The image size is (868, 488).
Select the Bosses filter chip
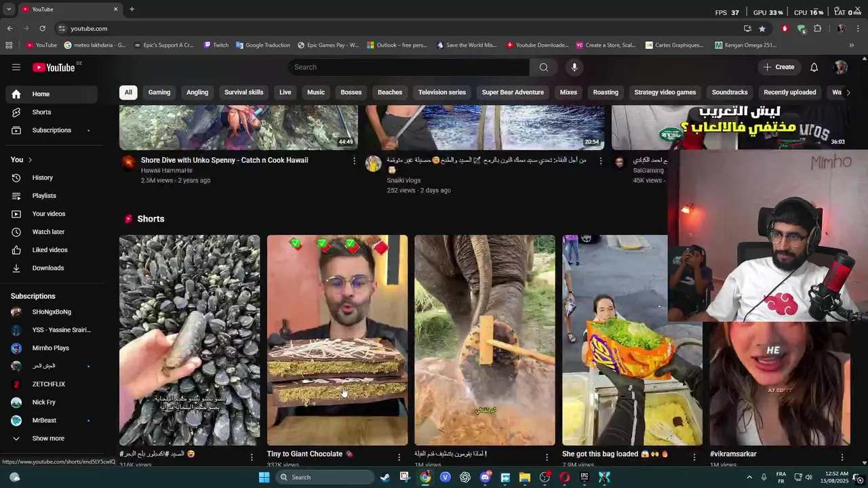pos(351,92)
